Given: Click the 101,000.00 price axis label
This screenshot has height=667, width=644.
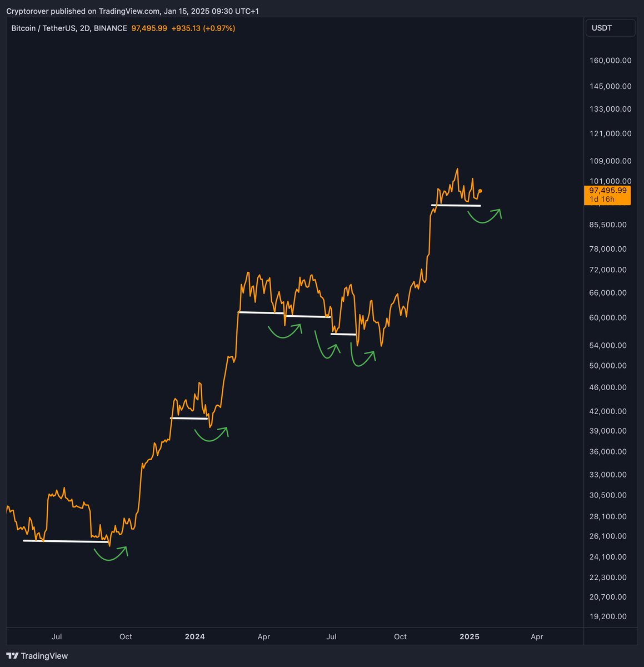Looking at the screenshot, I should (610, 181).
